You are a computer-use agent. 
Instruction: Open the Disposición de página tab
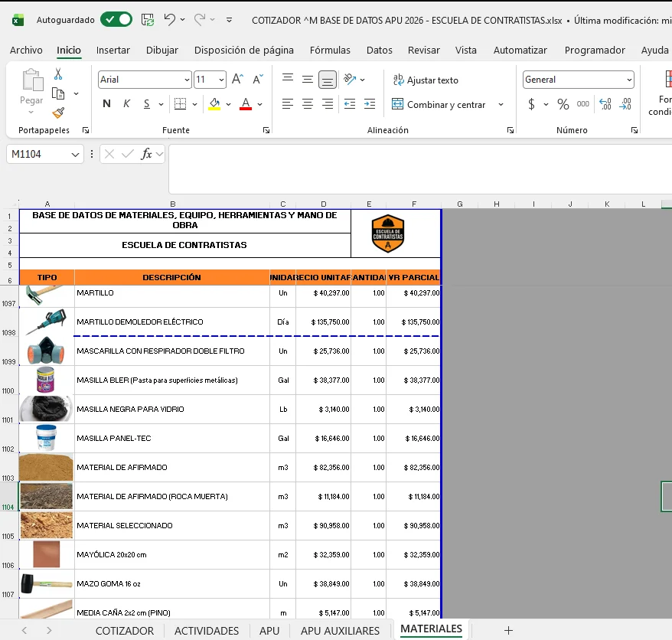(x=244, y=51)
